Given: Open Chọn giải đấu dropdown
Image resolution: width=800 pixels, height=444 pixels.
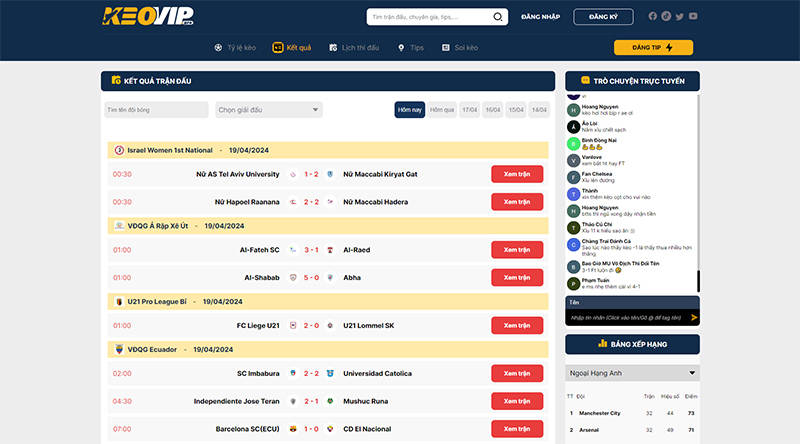Looking at the screenshot, I should click(269, 110).
